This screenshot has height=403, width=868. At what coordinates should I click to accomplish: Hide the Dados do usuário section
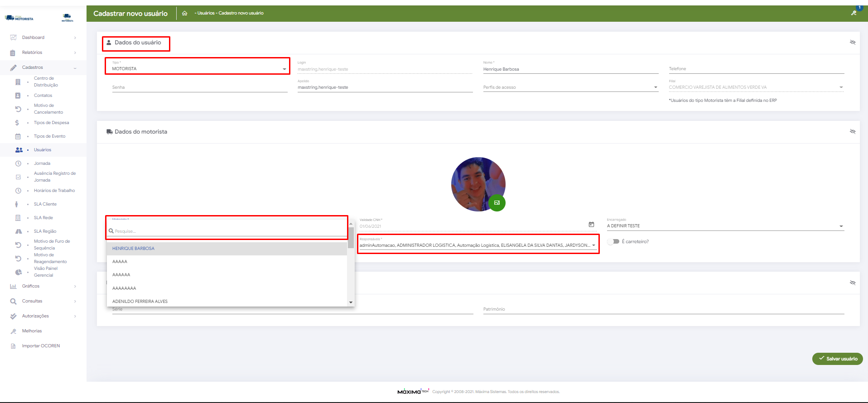(853, 43)
